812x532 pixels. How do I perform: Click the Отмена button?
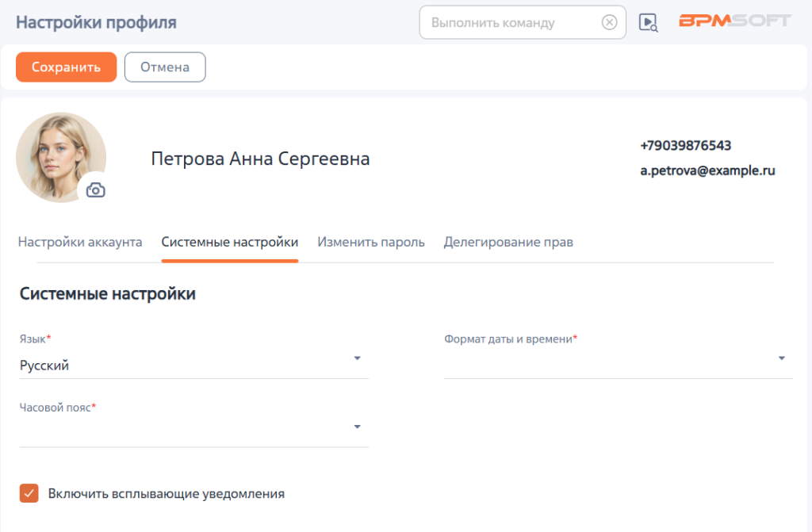click(x=165, y=67)
